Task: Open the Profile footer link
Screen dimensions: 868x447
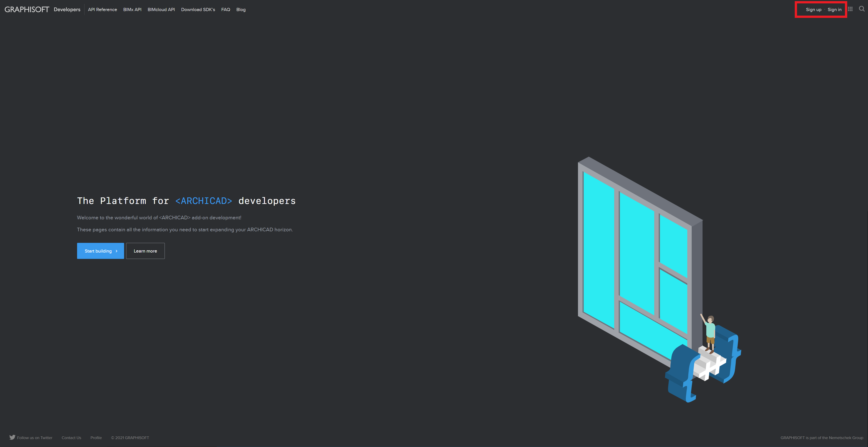Action: pos(96,438)
